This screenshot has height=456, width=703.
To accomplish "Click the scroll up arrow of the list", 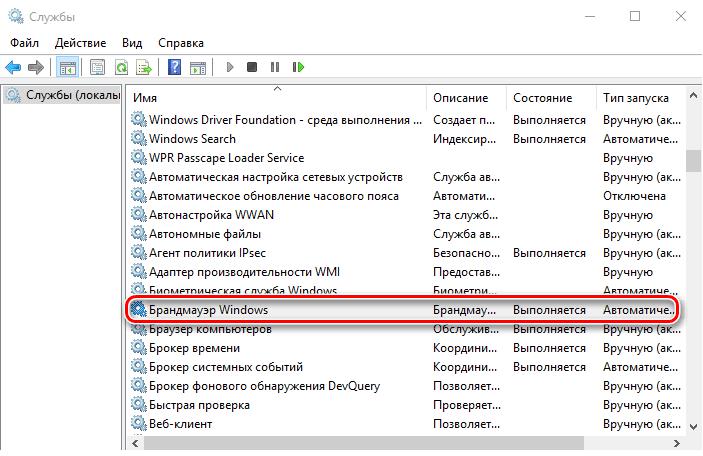I will click(x=694, y=95).
